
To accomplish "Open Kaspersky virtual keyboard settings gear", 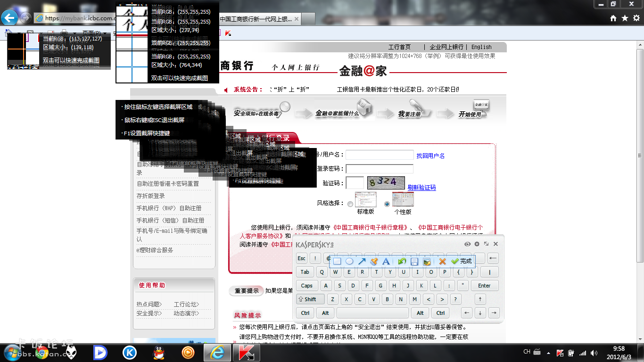I will pyautogui.click(x=477, y=244).
